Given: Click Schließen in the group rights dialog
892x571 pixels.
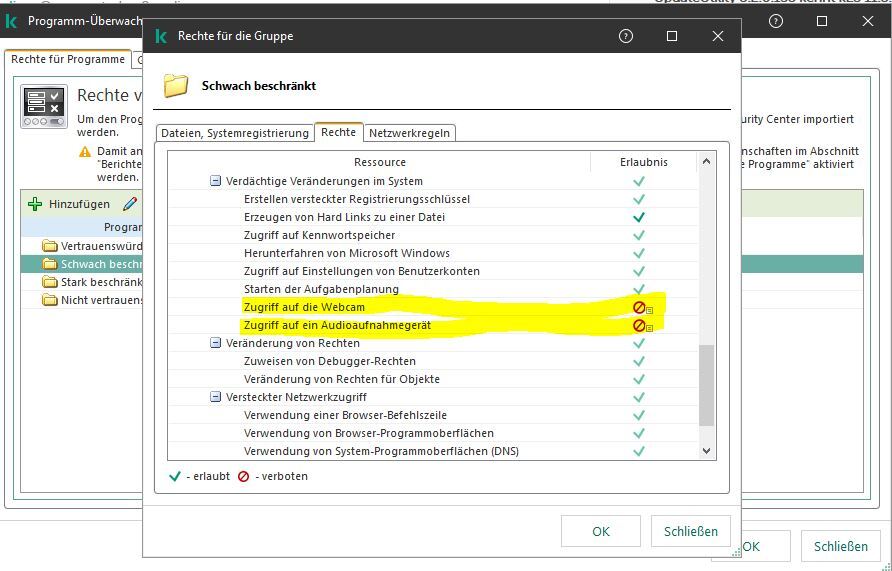Looking at the screenshot, I should tap(690, 531).
